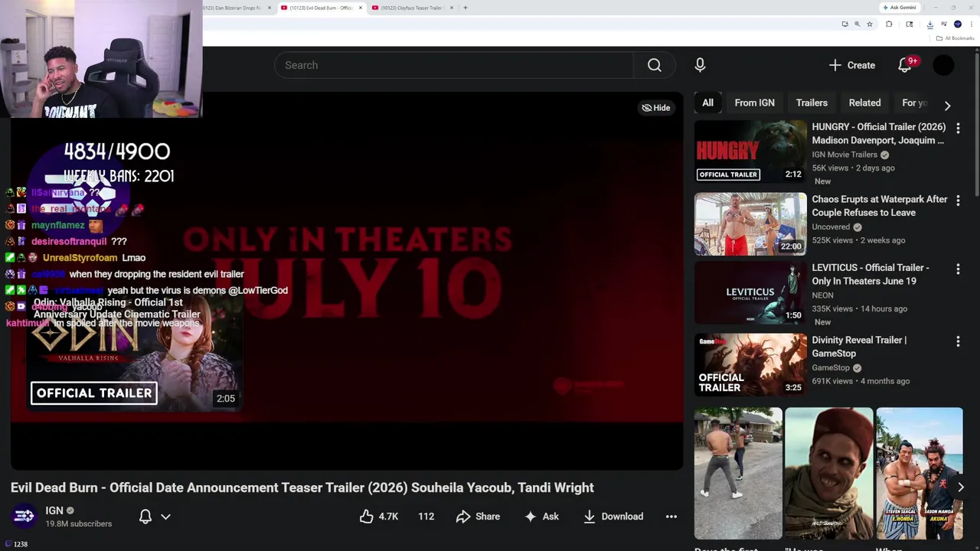
Task: Click the search magnifier button
Action: (x=654, y=65)
